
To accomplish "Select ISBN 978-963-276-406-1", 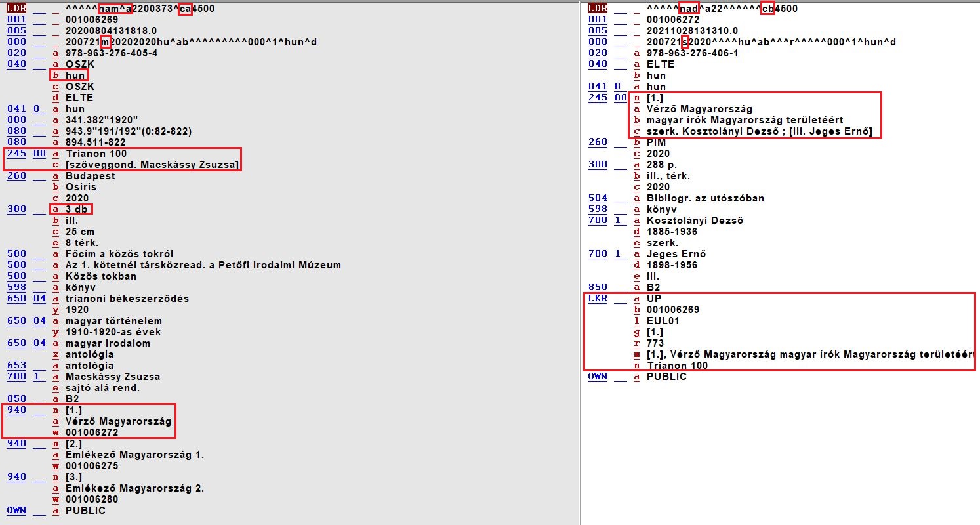I will click(693, 53).
